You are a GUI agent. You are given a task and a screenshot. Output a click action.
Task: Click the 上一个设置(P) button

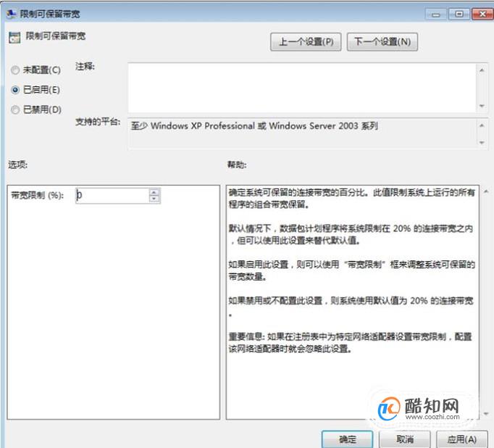click(306, 41)
